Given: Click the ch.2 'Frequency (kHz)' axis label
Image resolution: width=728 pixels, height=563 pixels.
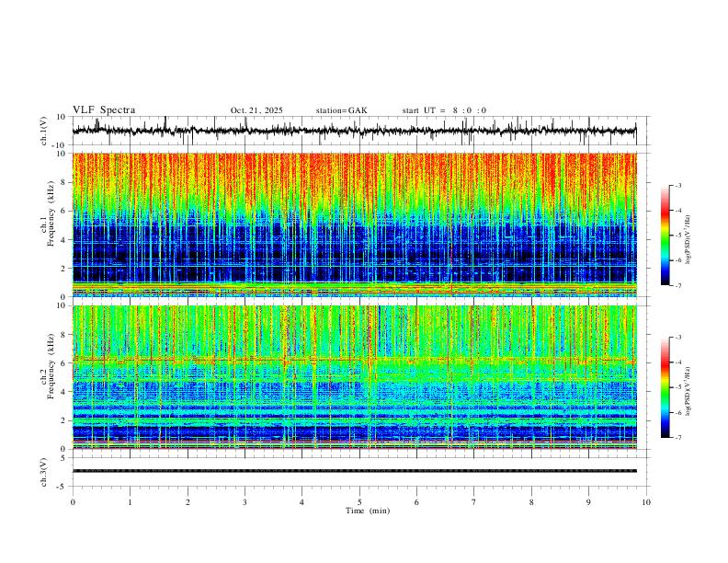Looking at the screenshot, I should point(51,366).
